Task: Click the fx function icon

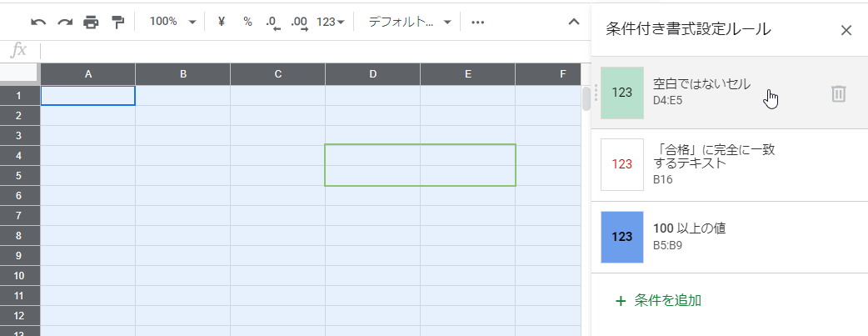Action: [x=19, y=51]
